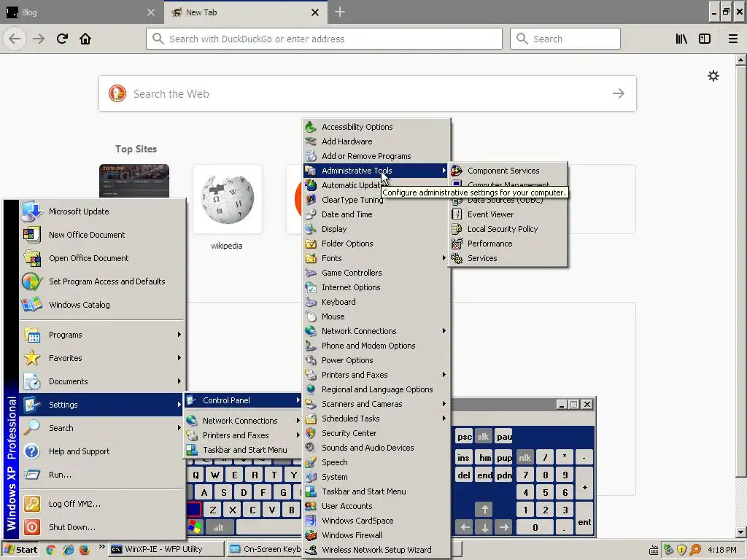747x560 pixels.
Task: Open Windows Firewall from Control Panel list
Action: (376, 535)
